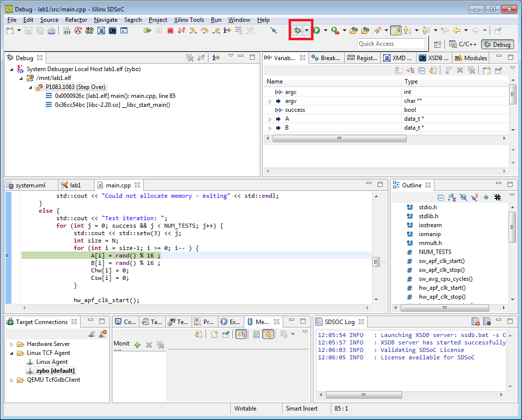Image resolution: width=522 pixels, height=420 pixels.
Task: Click the XMD console toolbar icon
Action: point(101,31)
